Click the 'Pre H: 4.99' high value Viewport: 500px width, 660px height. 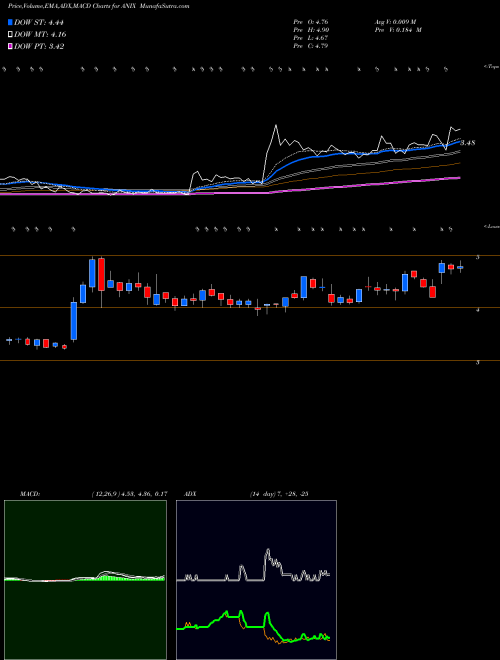311,30
